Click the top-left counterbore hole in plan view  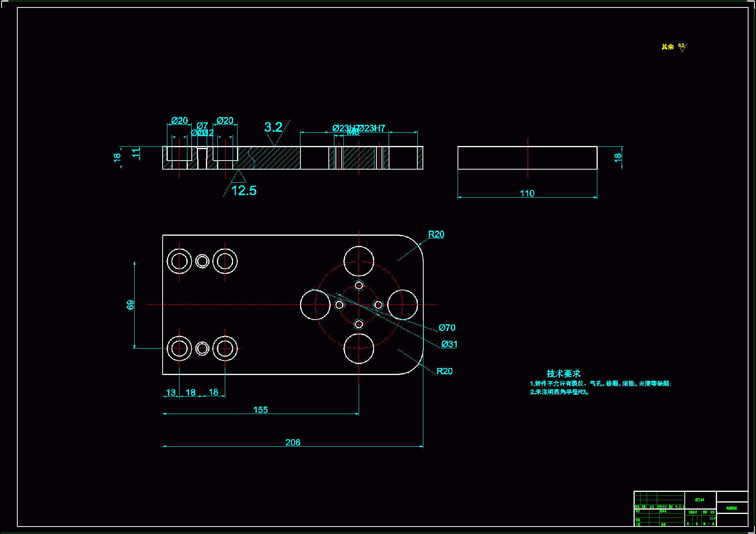click(x=179, y=261)
